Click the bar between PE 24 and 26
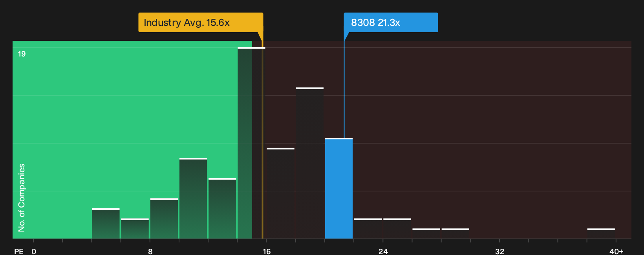 click(x=397, y=228)
